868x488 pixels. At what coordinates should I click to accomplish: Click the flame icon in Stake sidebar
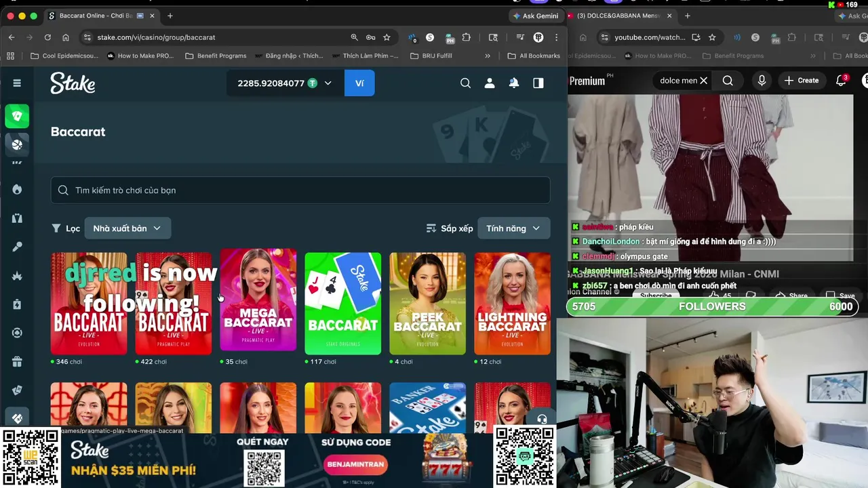17,189
